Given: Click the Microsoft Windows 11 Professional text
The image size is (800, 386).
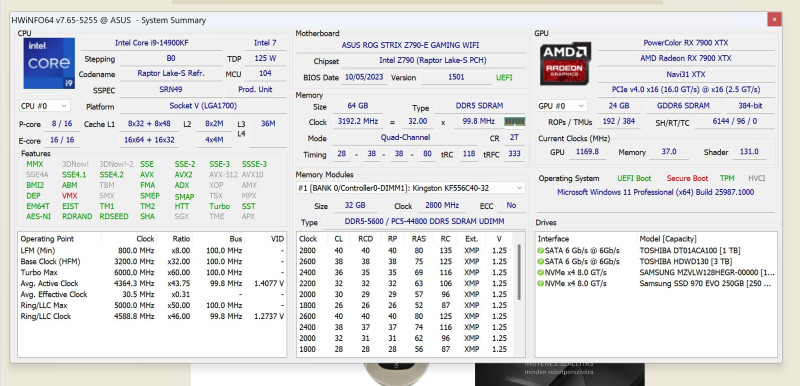Looking at the screenshot, I should pyautogui.click(x=655, y=192).
